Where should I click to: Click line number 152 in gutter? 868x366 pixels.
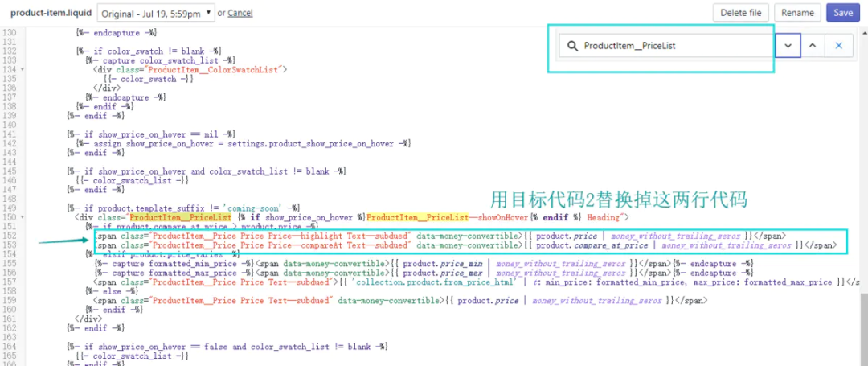click(x=10, y=236)
